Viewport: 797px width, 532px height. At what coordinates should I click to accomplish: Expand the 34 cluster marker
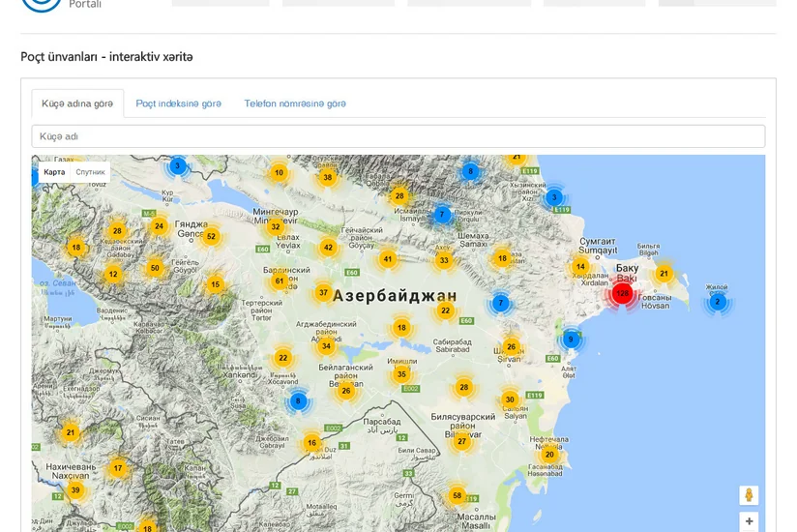(x=326, y=346)
